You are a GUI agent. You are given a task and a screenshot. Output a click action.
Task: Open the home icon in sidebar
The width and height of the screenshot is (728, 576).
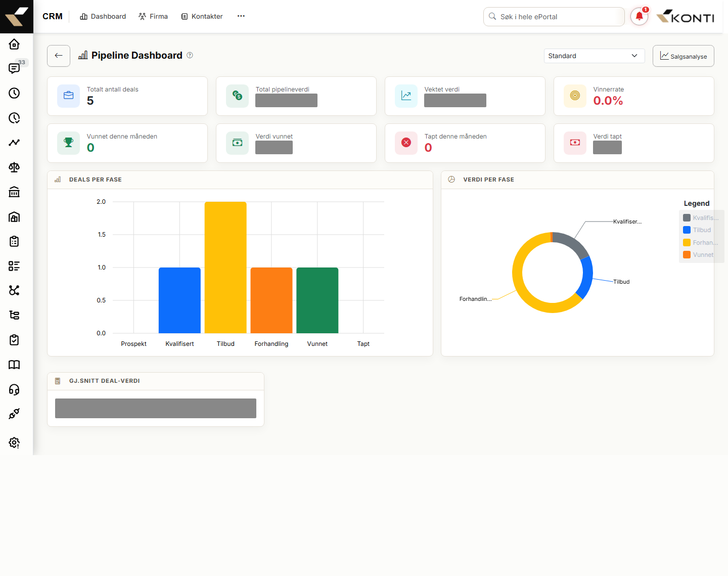point(14,44)
